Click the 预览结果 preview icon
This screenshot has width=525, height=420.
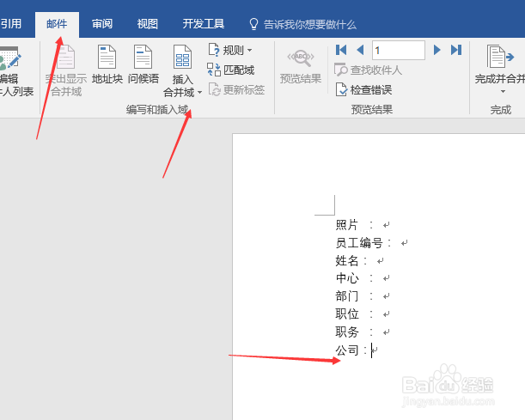click(x=301, y=58)
